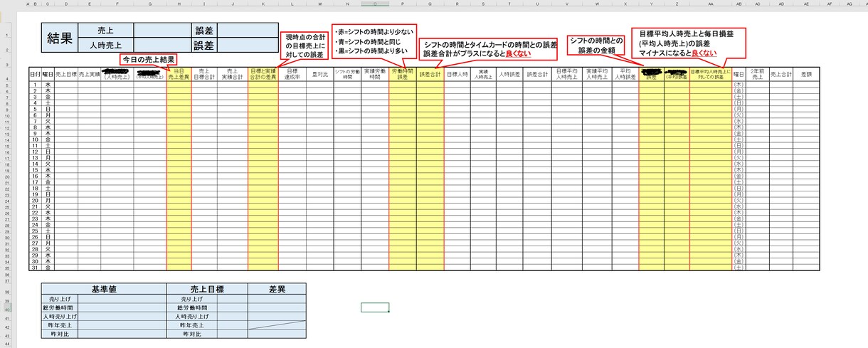Select the 実績平均人時売上 header cell
This screenshot has width=868, height=348.
597,74
